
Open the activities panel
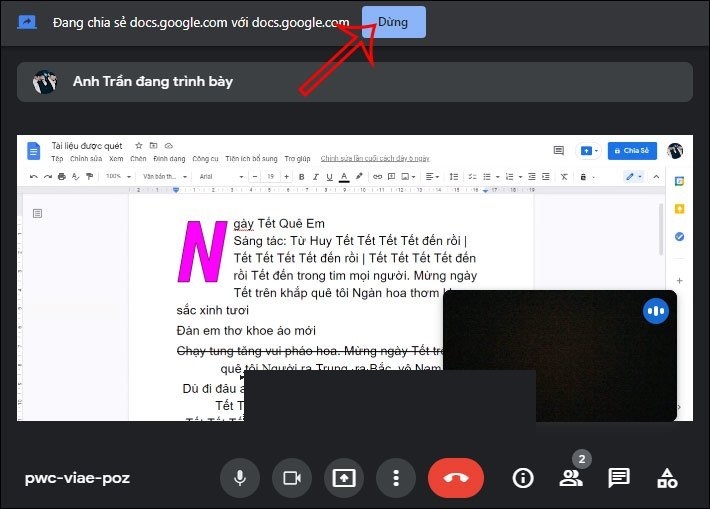pos(667,478)
